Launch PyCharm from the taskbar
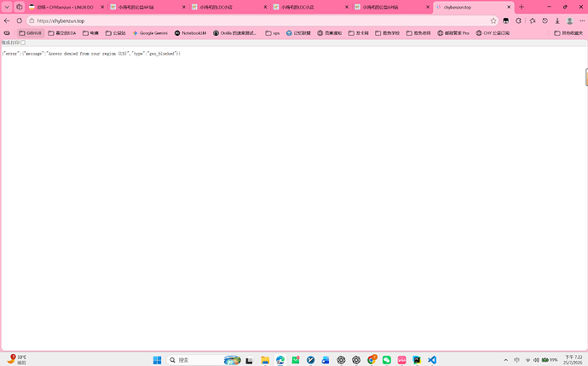Image resolution: width=588 pixels, height=366 pixels. click(x=417, y=360)
